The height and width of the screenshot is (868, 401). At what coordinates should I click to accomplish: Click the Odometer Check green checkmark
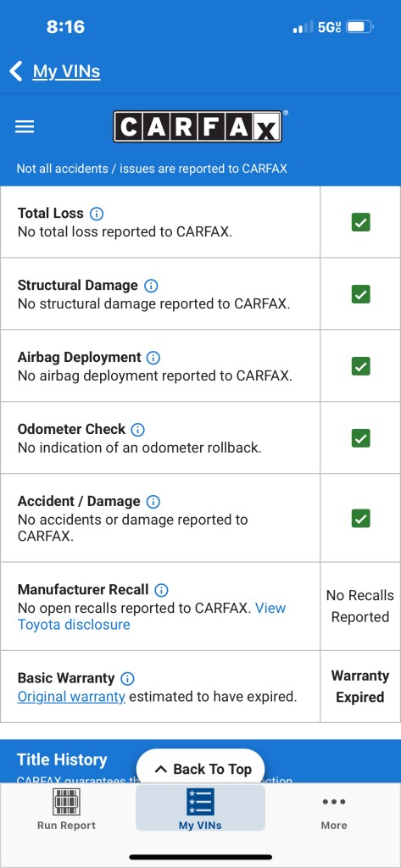(360, 438)
